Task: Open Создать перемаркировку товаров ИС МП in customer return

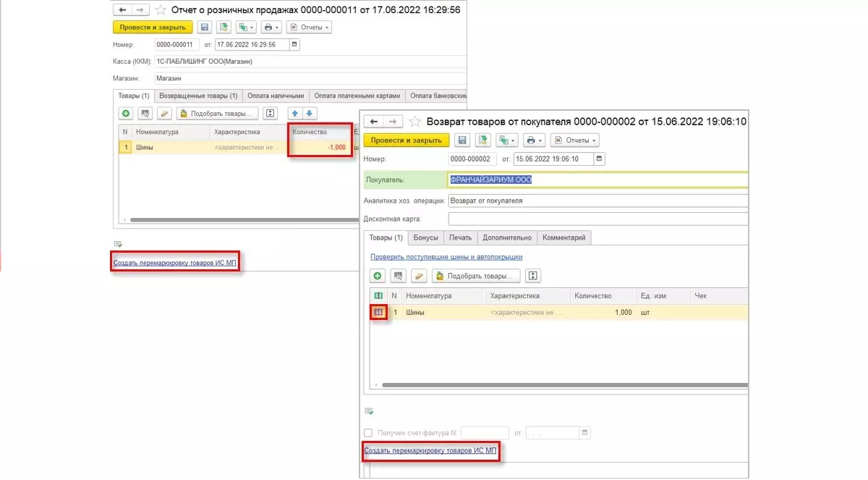Action: 430,450
